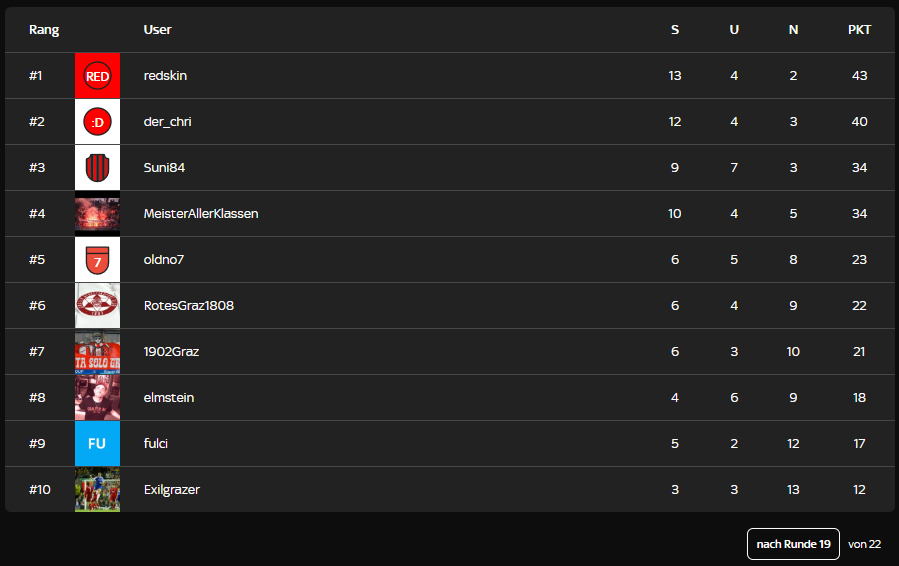Open elmstein's profile photo

[97, 398]
